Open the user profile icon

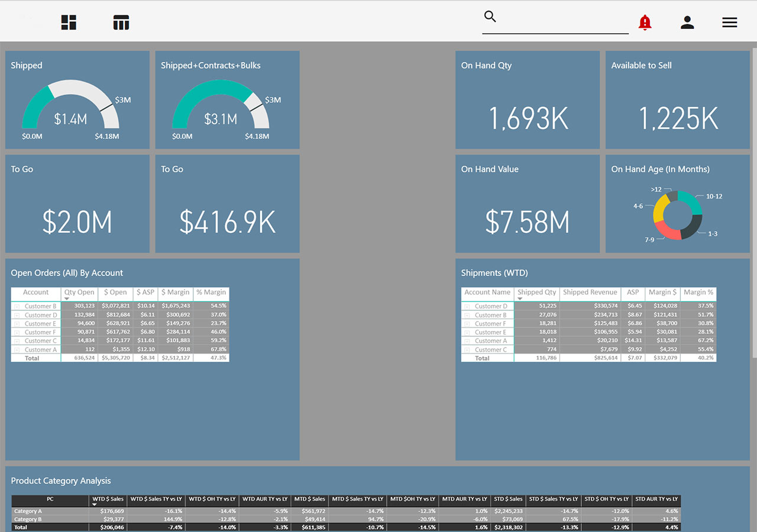(x=687, y=22)
